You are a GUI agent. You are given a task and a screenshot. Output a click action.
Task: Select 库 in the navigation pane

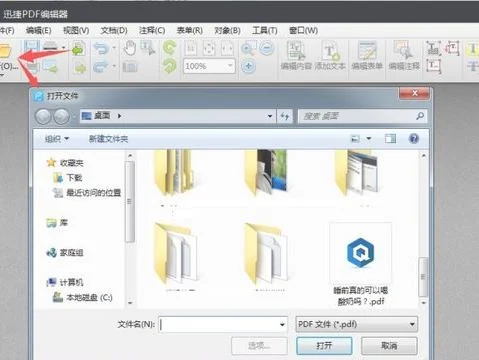point(57,222)
